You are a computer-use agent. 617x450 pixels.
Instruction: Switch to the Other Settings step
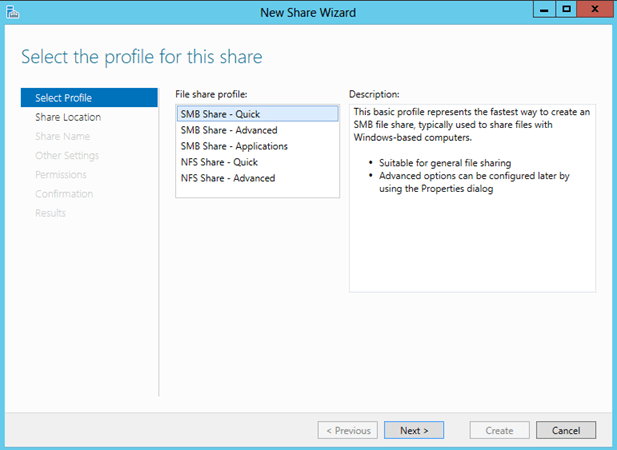pyautogui.click(x=67, y=155)
